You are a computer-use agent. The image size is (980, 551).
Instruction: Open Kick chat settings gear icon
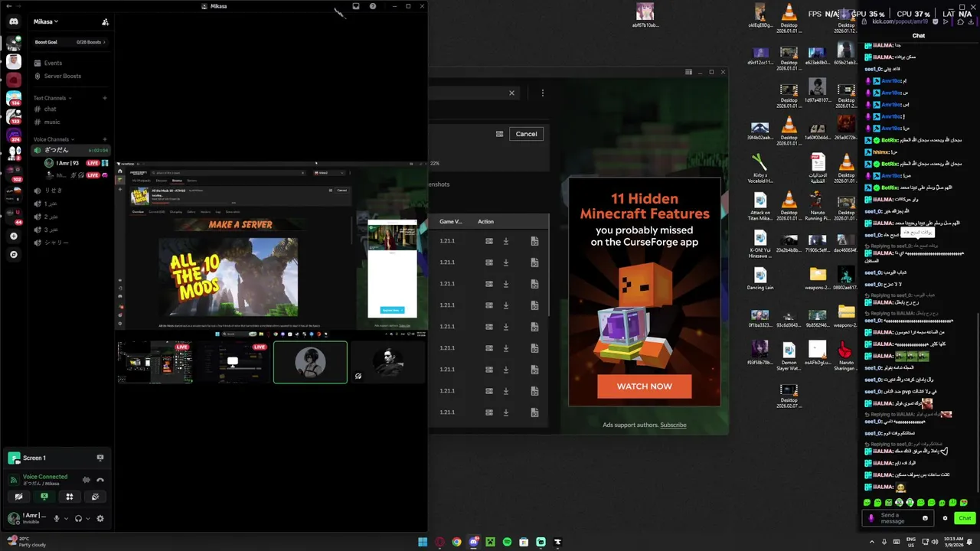945,518
